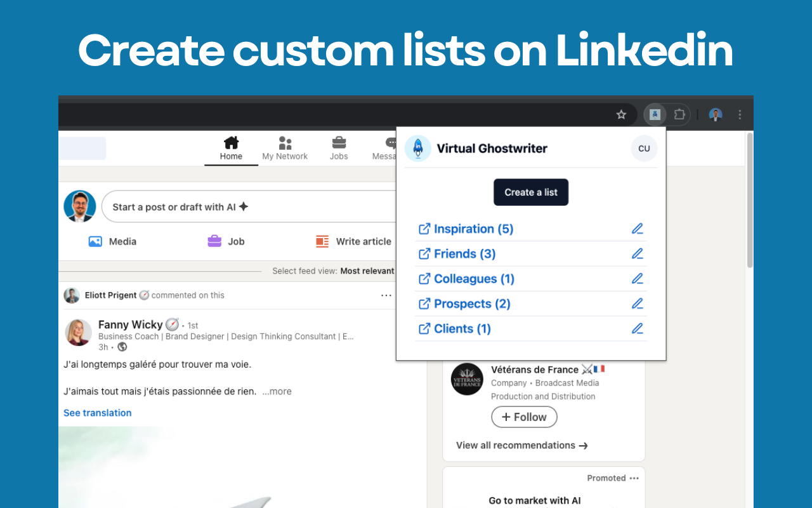Click See translation under Fanny's post
Screen dimensions: 812x508
click(x=97, y=413)
